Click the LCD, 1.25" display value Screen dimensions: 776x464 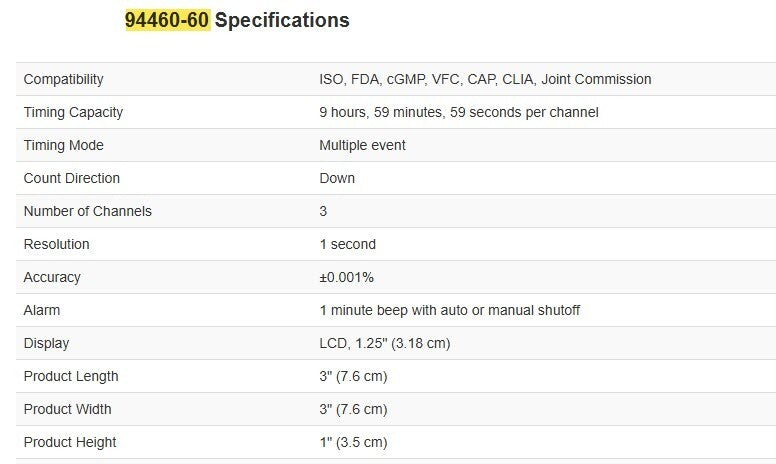coord(384,343)
